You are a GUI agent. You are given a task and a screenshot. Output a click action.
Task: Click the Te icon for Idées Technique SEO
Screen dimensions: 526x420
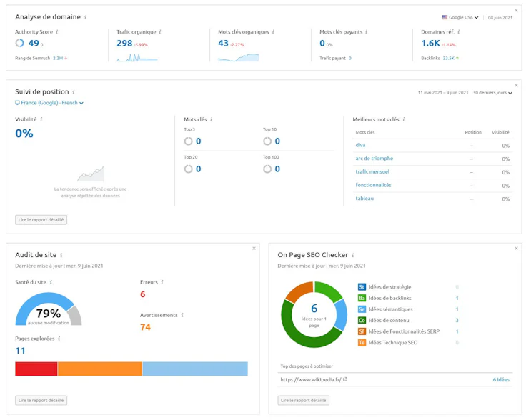[362, 343]
